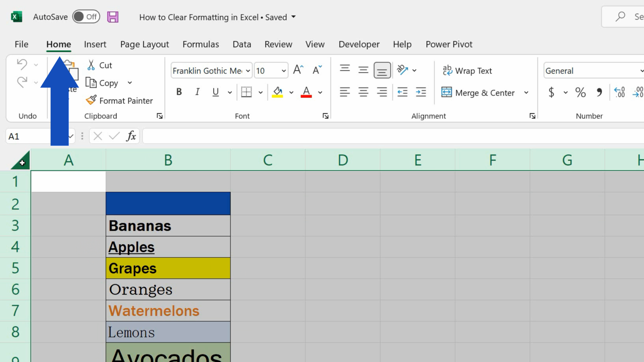The image size is (644, 362).
Task: Apply percent style formatting
Action: coord(581,93)
